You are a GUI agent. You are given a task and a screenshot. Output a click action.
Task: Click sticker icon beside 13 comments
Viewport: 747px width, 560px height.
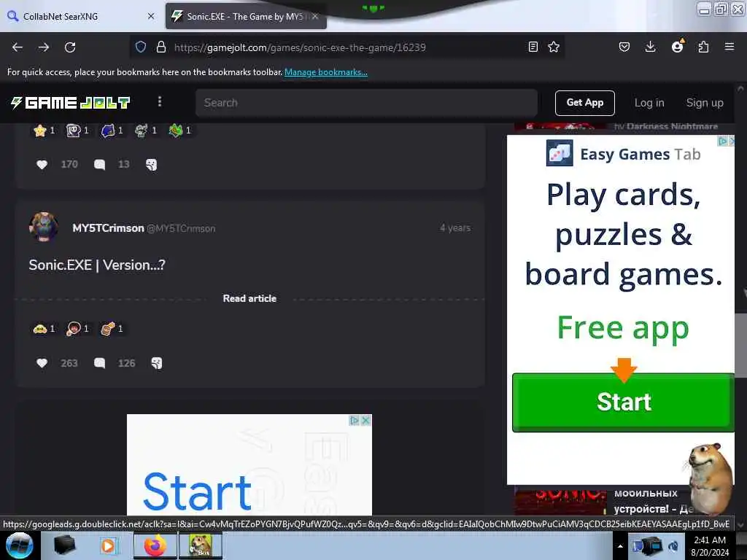(x=152, y=164)
